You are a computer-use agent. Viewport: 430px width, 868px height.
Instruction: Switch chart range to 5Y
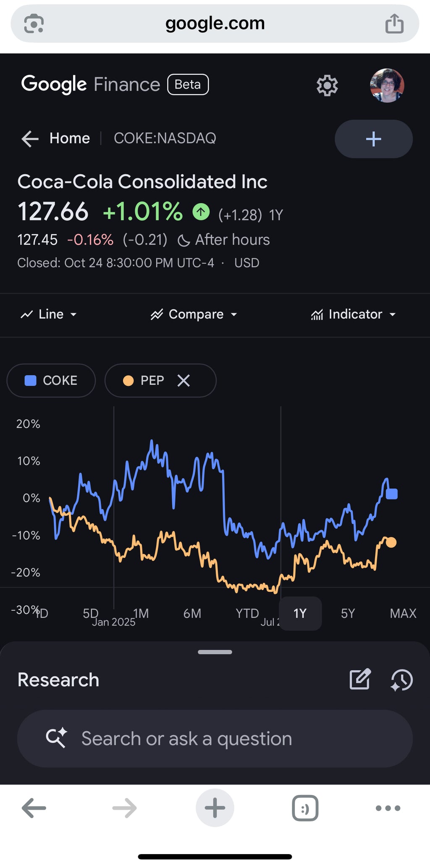348,614
